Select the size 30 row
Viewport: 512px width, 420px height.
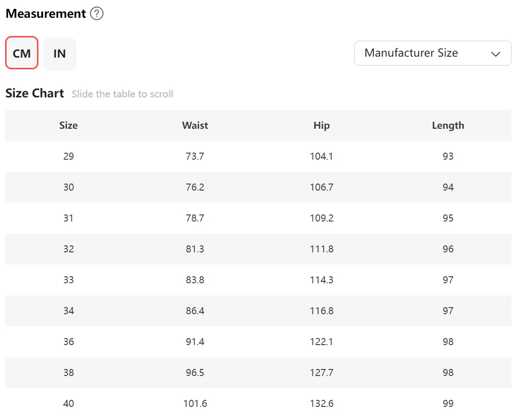pos(68,187)
